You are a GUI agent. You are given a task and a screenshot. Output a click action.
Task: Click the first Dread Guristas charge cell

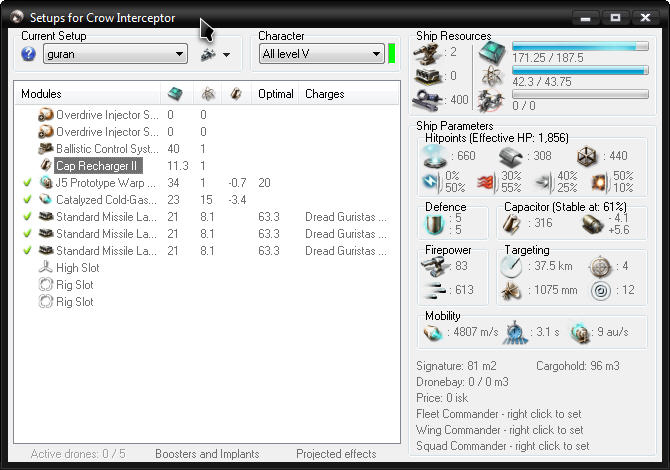pyautogui.click(x=346, y=217)
